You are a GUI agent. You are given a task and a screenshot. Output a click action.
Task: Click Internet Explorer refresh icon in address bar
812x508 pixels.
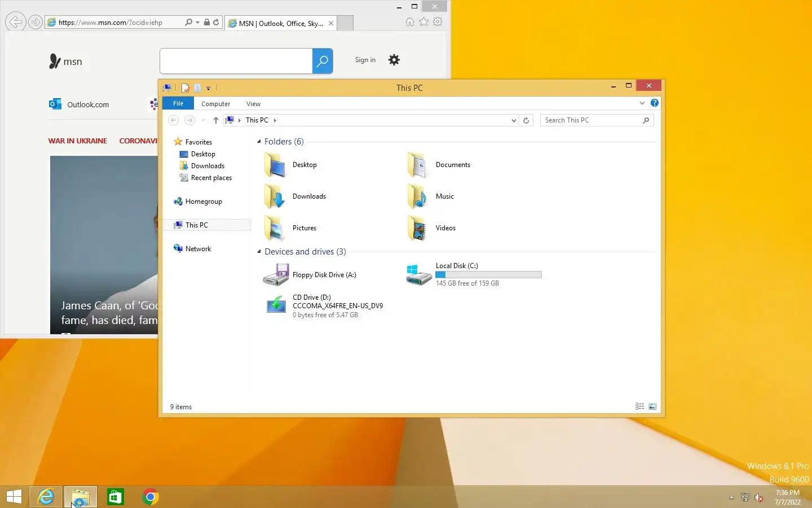coord(216,22)
